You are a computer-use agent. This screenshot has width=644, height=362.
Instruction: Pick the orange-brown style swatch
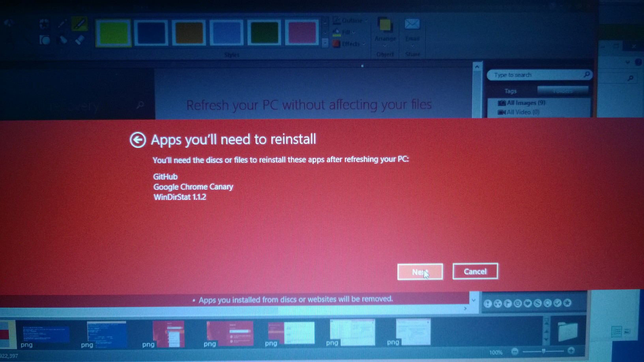[189, 33]
